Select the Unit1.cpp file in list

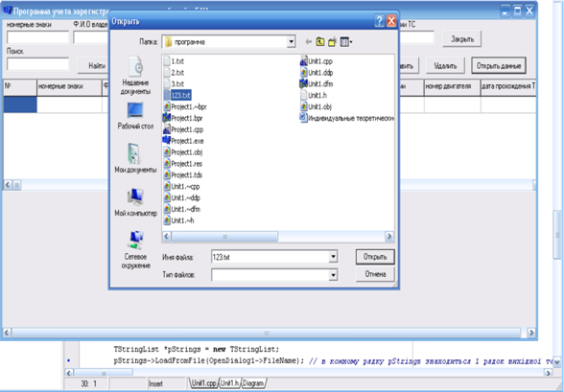(x=317, y=61)
